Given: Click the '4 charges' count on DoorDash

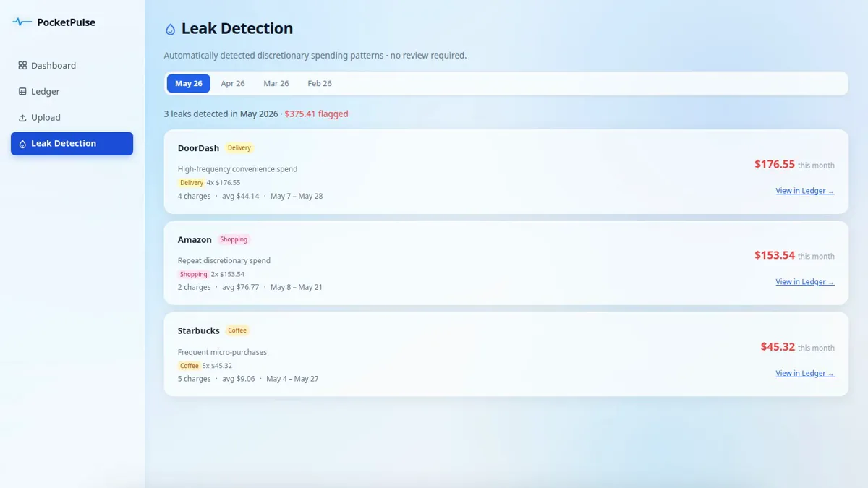Looking at the screenshot, I should [x=195, y=196].
